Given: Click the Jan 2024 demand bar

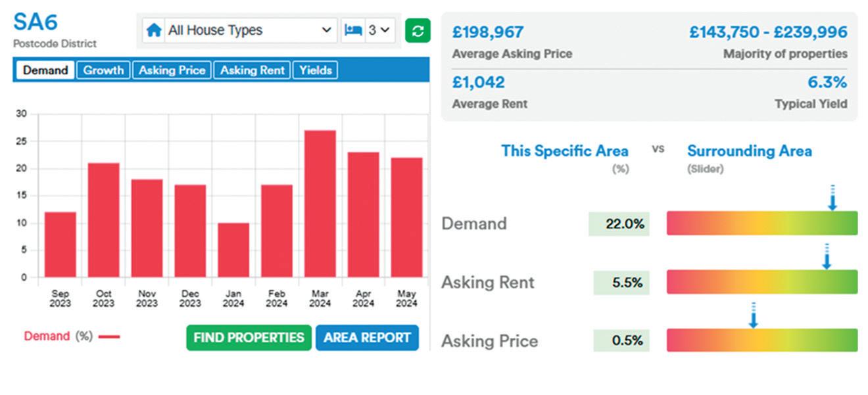Looking at the screenshot, I should [x=233, y=250].
